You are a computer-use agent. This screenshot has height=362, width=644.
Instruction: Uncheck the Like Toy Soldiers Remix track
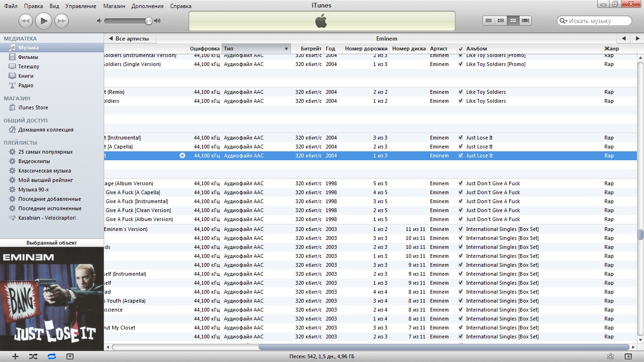pos(461,92)
